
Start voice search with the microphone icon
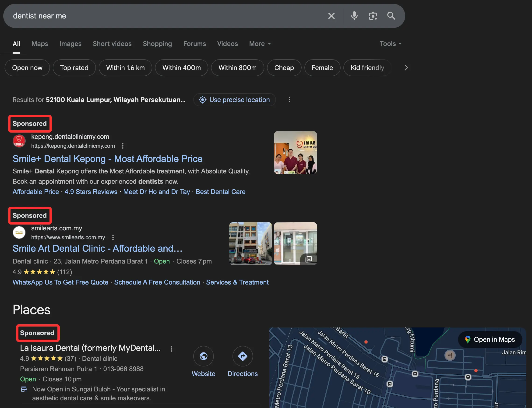click(354, 16)
